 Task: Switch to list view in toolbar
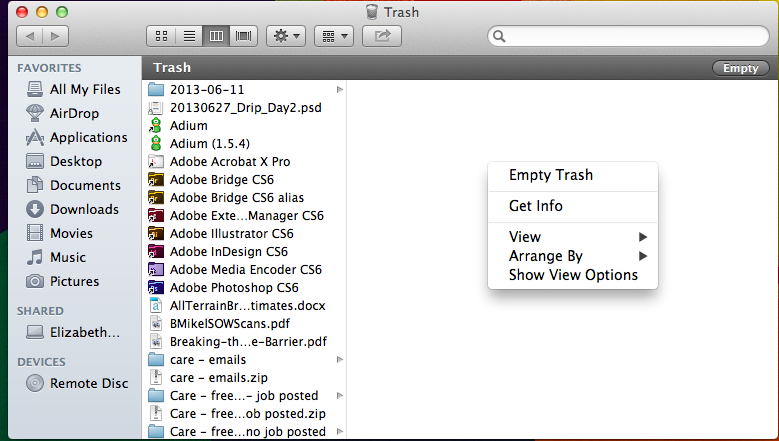tap(187, 36)
